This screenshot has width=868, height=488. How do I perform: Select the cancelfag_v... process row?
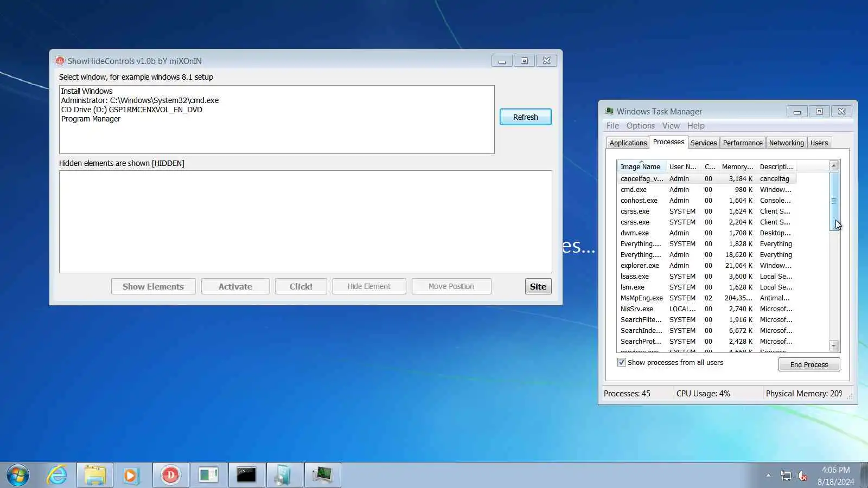pyautogui.click(x=706, y=178)
